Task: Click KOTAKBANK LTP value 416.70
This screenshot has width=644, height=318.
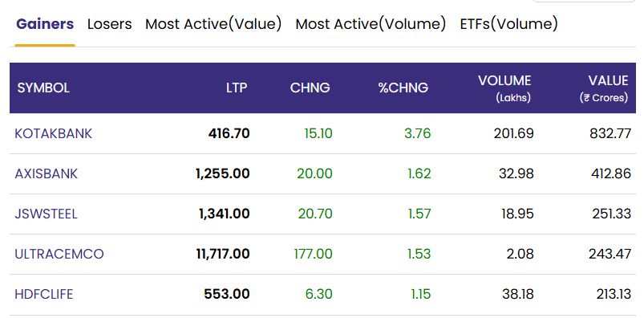Action: click(229, 133)
